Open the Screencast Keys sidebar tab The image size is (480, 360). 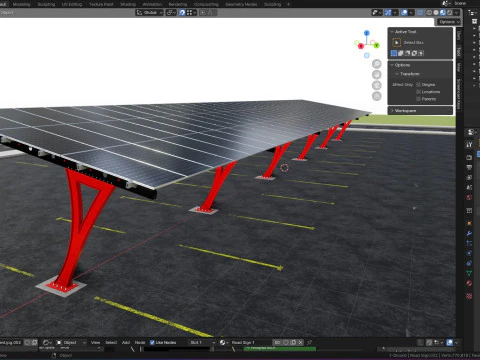[459, 94]
